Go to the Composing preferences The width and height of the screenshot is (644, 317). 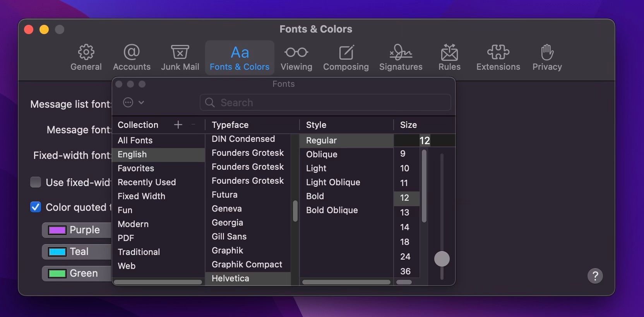point(346,57)
